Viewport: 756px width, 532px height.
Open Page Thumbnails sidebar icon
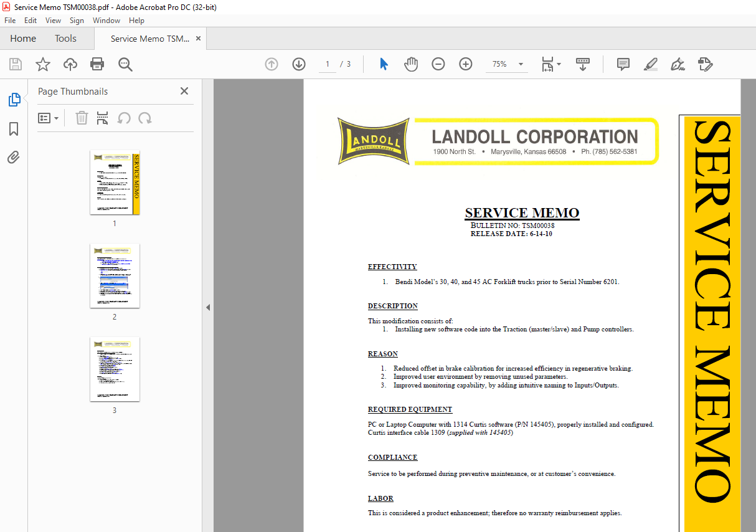(x=14, y=100)
